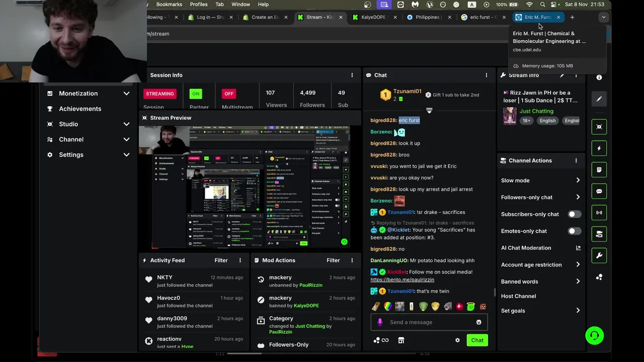Collapse the chat leaderboard handle icon
The width and height of the screenshot is (644, 362).
tap(429, 110)
